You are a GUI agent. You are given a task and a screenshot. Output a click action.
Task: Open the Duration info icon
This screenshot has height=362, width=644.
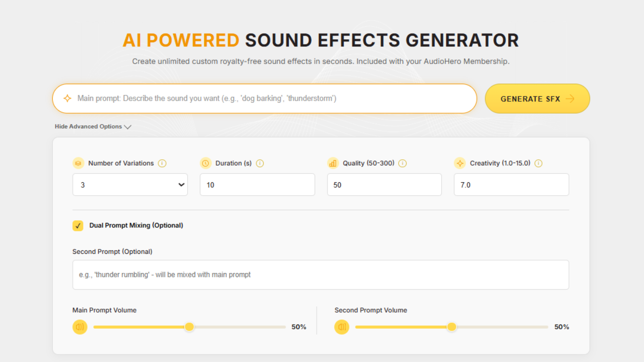[260, 163]
